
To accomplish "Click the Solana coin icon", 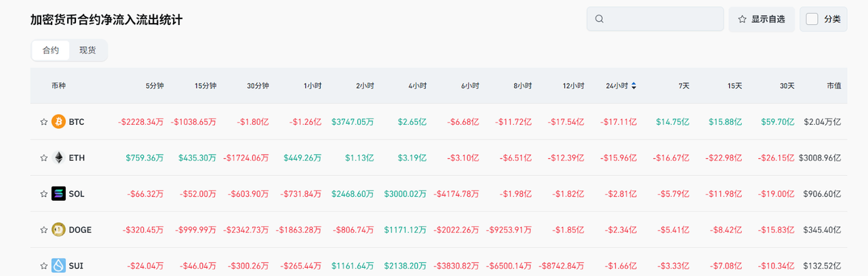I will (x=58, y=194).
